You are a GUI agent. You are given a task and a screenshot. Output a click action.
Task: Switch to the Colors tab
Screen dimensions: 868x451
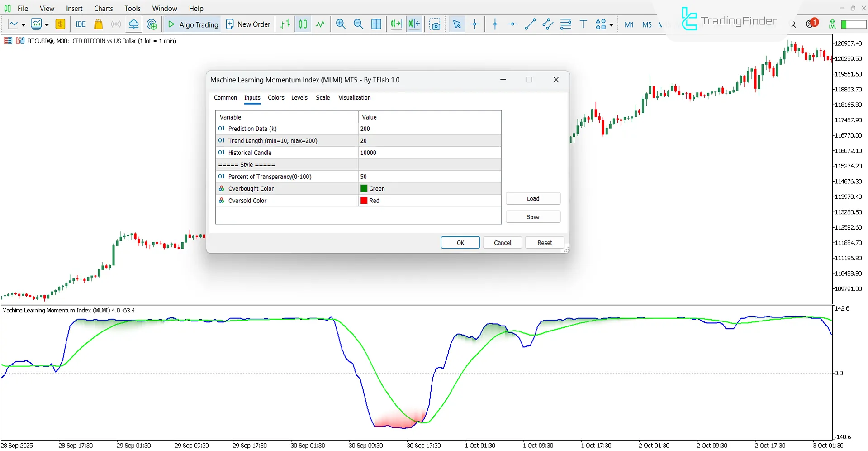tap(276, 98)
